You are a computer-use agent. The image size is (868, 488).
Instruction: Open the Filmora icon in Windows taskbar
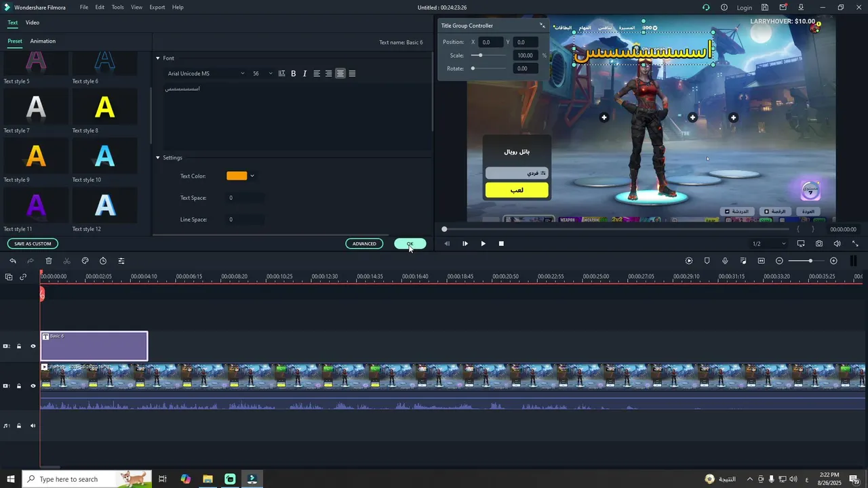point(252,479)
